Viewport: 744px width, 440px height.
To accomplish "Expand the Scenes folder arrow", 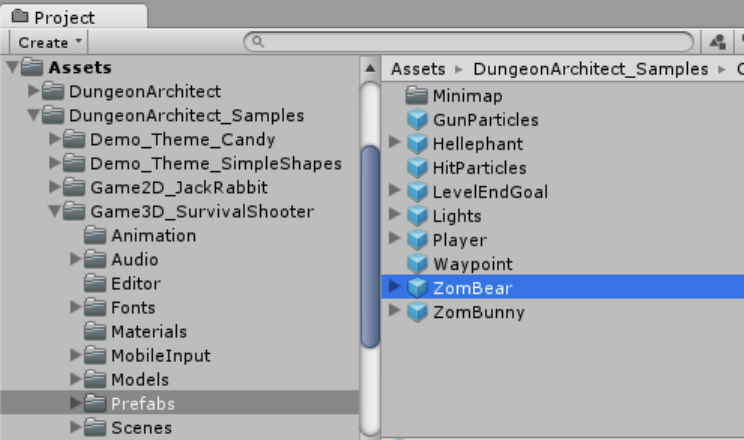I will (75, 426).
